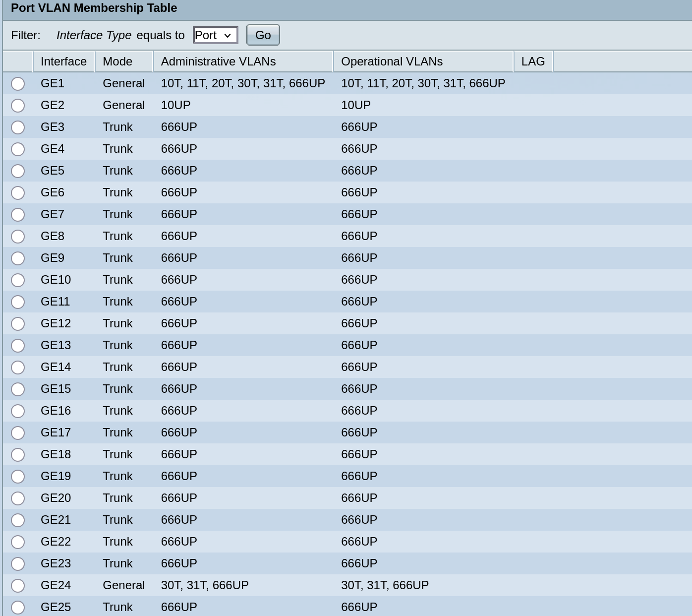
Task: Click the Interface column header
Action: click(x=63, y=62)
